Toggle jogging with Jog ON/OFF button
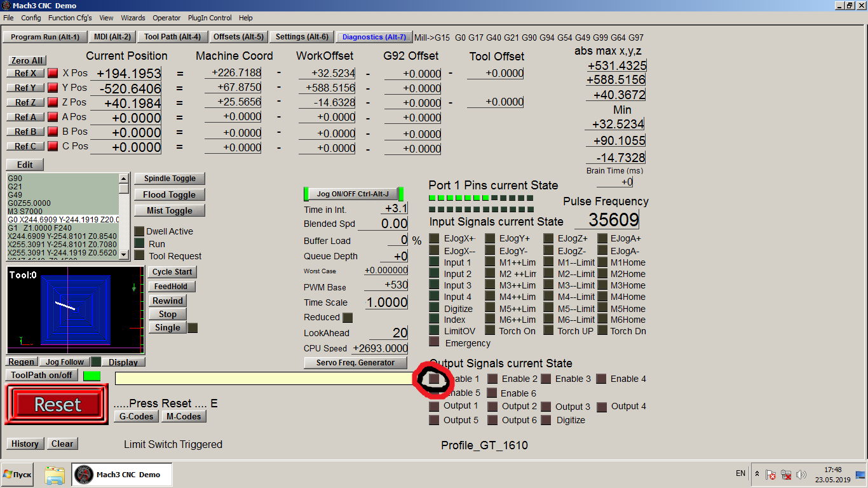The height and width of the screenshot is (488, 868). (x=353, y=194)
